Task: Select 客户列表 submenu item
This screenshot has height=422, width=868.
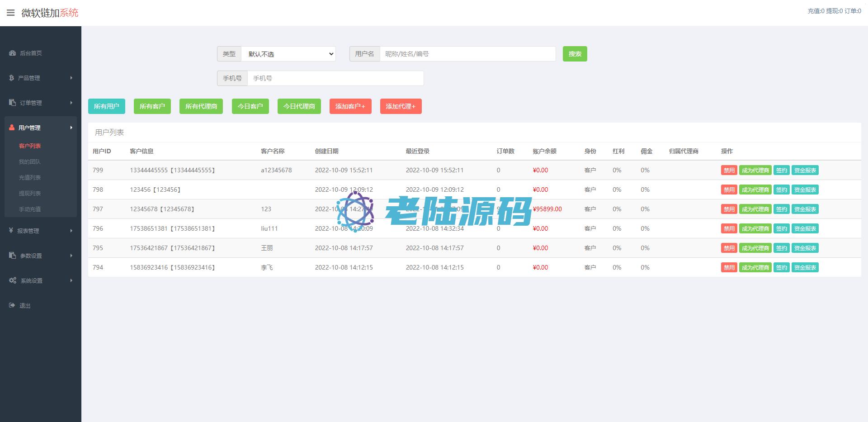Action: [x=30, y=146]
